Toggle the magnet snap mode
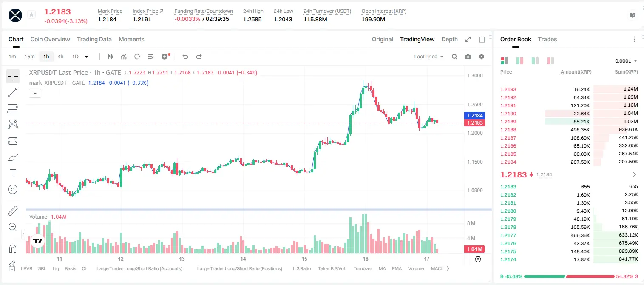Image resolution: width=644 pixels, height=285 pixels. pos(13,249)
